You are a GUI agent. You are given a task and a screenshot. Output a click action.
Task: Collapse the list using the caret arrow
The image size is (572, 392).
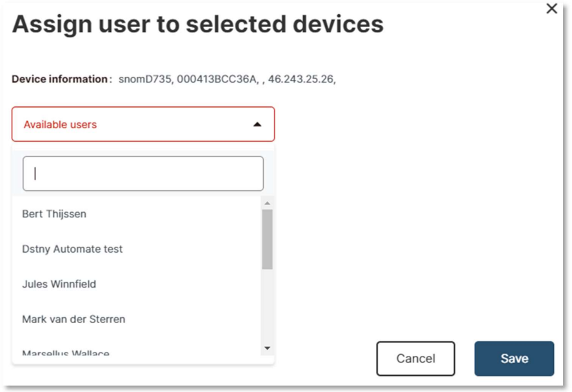click(x=257, y=124)
